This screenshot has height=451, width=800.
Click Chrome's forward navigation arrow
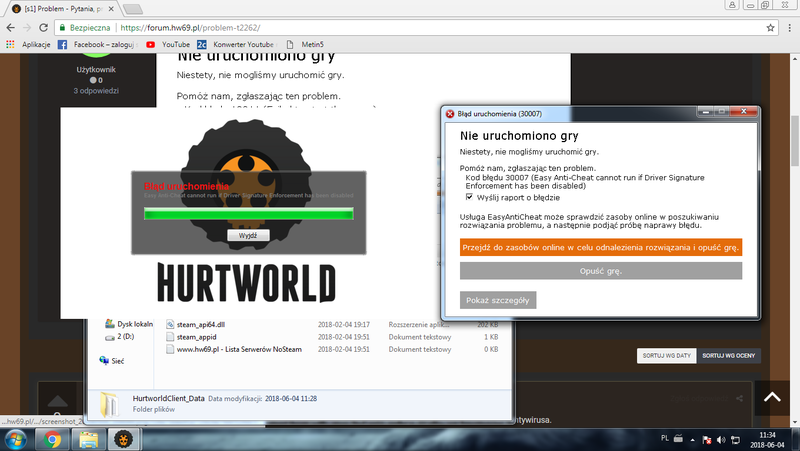coord(27,28)
